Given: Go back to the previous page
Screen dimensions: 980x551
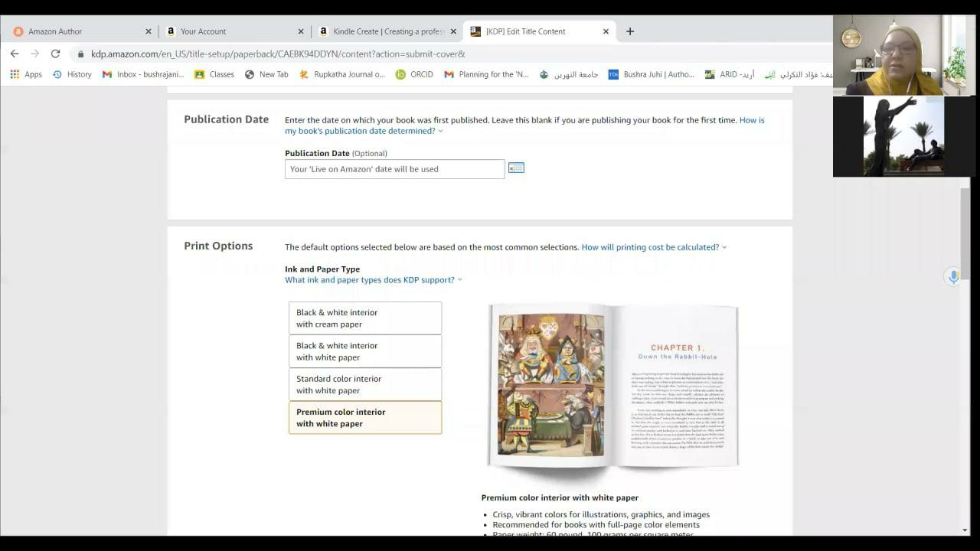Looking at the screenshot, I should click(x=15, y=54).
